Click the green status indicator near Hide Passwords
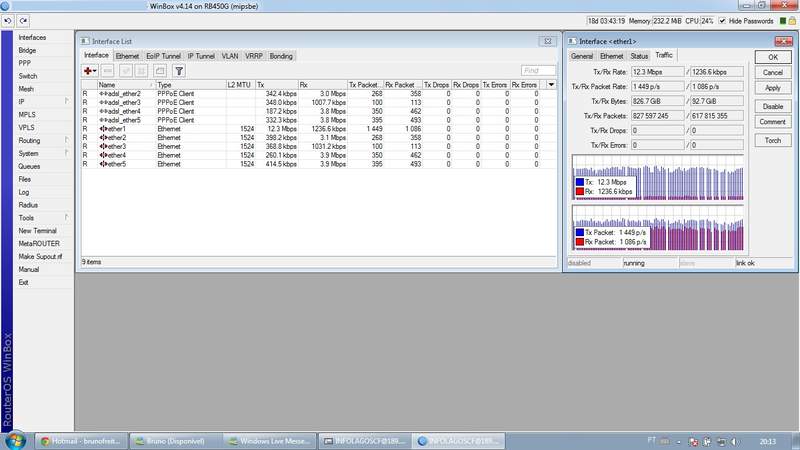 (783, 21)
